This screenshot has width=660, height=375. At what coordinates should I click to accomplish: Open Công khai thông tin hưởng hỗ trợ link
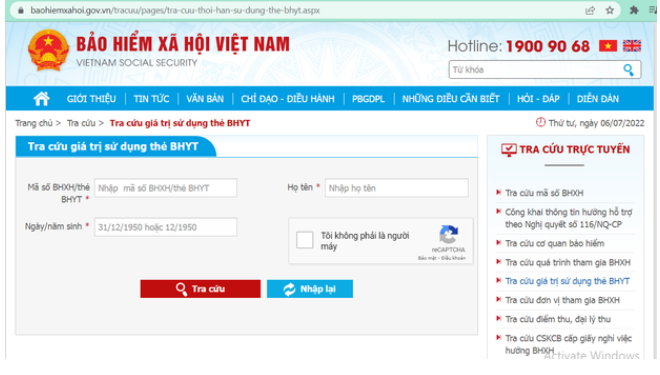pos(569,218)
